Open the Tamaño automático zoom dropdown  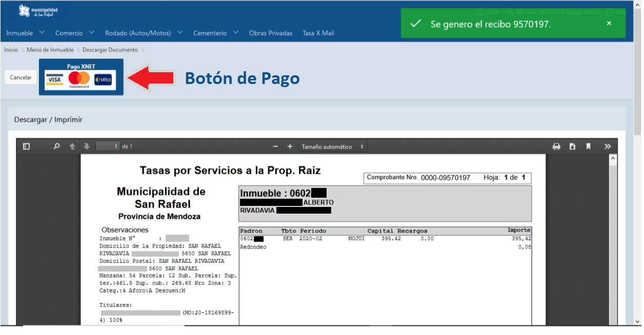332,146
